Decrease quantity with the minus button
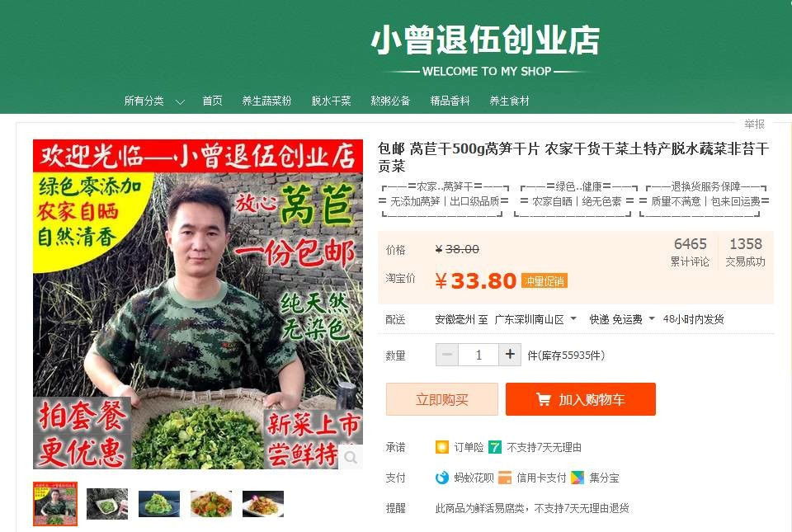The width and height of the screenshot is (792, 532). [x=447, y=355]
